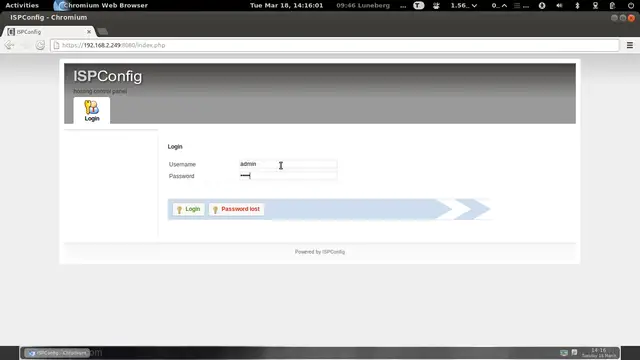Click the Bluetooth icon in top bar
Image resolution: width=640 pixels, height=360 pixels.
577,5
